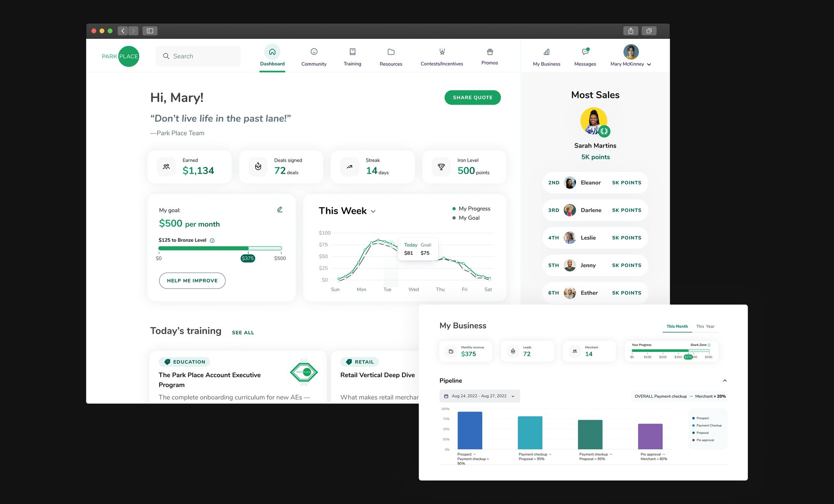
Task: Open the Community smiley icon
Action: [314, 52]
